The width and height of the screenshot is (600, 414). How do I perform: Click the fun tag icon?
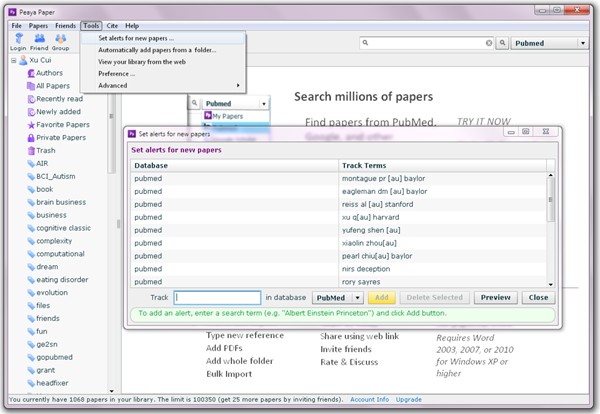tap(31, 331)
